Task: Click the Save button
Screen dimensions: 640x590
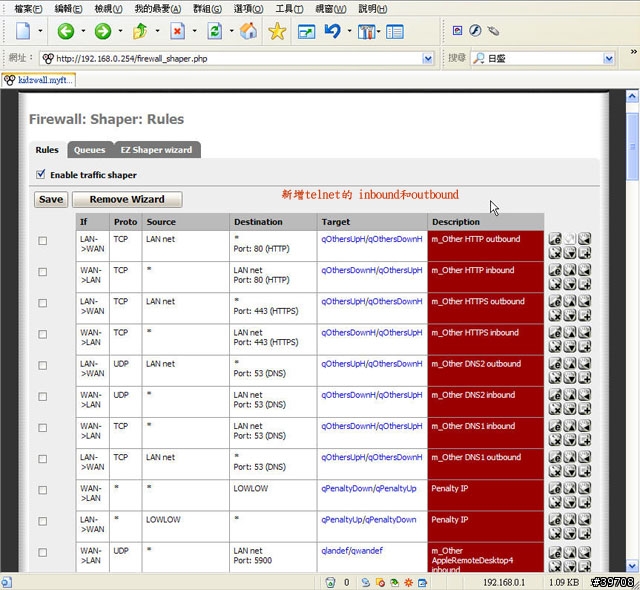Action: pyautogui.click(x=51, y=200)
